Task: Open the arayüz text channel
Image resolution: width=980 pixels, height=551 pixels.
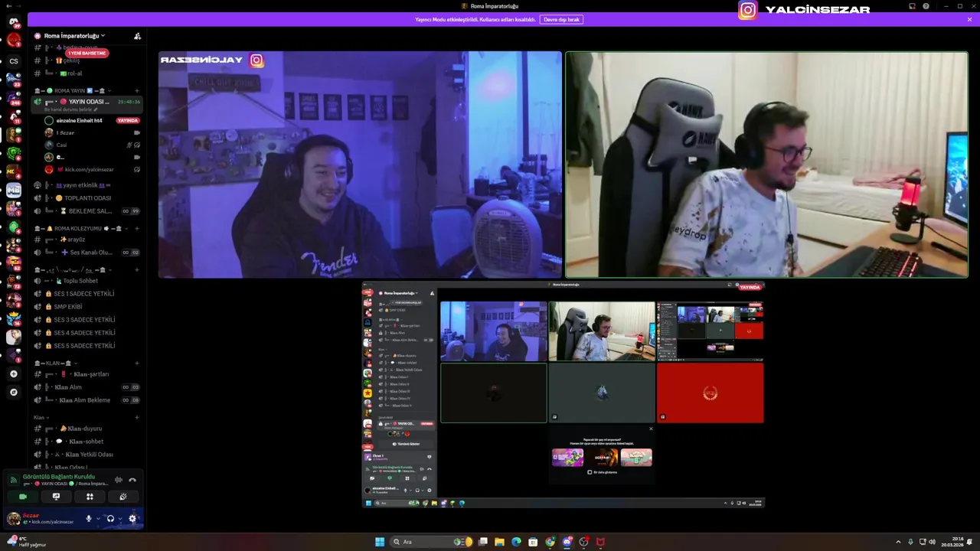Action: tap(87, 240)
